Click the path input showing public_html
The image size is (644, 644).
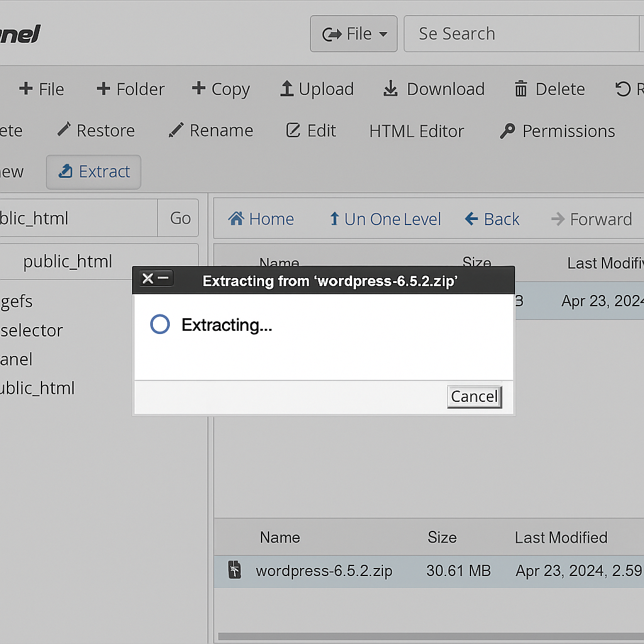coord(78,218)
